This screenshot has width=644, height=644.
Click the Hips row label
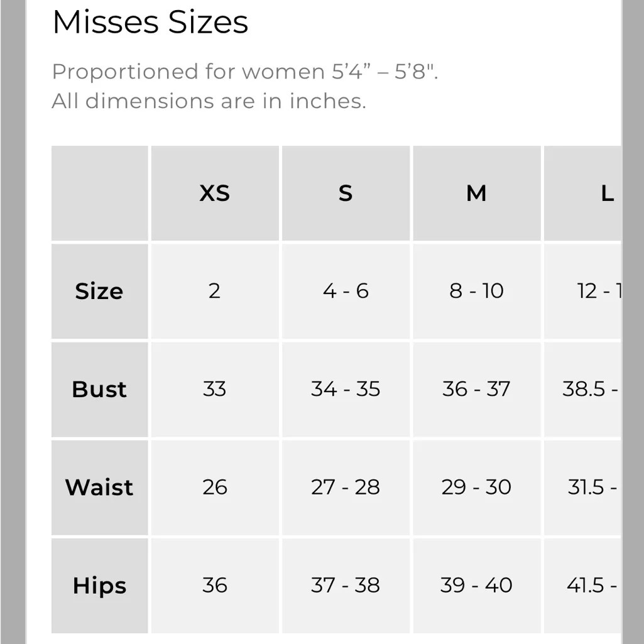click(x=99, y=585)
